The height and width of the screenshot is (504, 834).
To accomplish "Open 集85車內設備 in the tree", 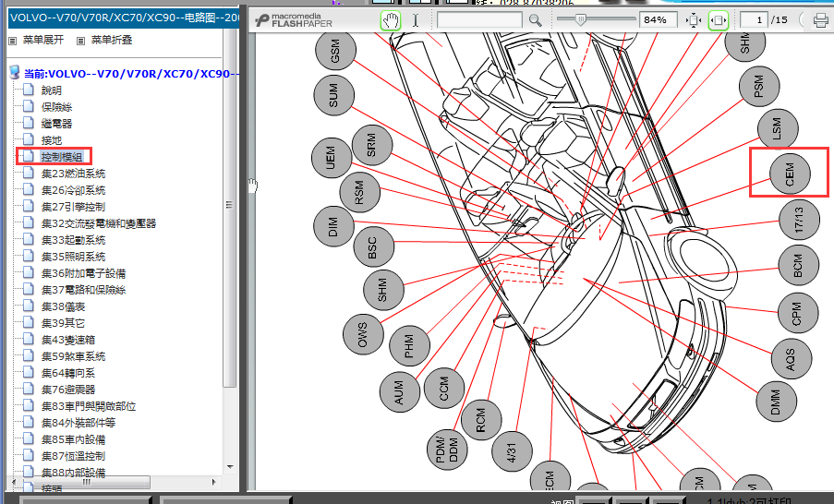I will [73, 439].
